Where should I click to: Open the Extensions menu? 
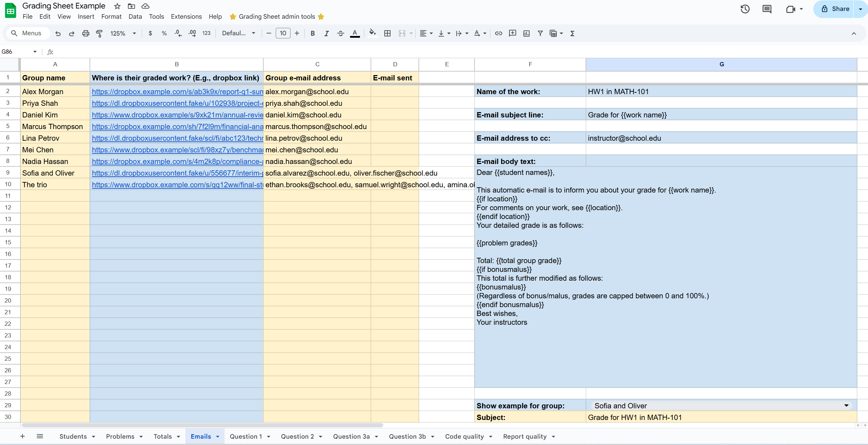click(186, 17)
